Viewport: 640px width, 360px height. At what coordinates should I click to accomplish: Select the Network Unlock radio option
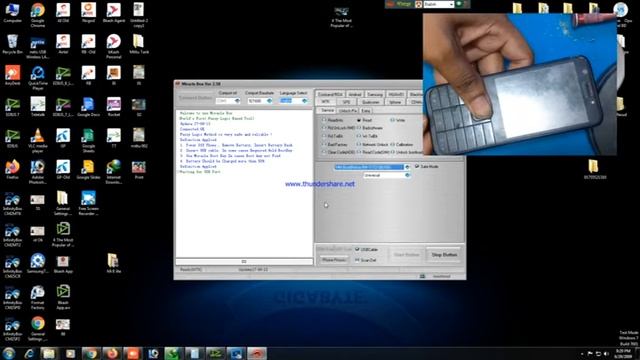pyautogui.click(x=372, y=144)
